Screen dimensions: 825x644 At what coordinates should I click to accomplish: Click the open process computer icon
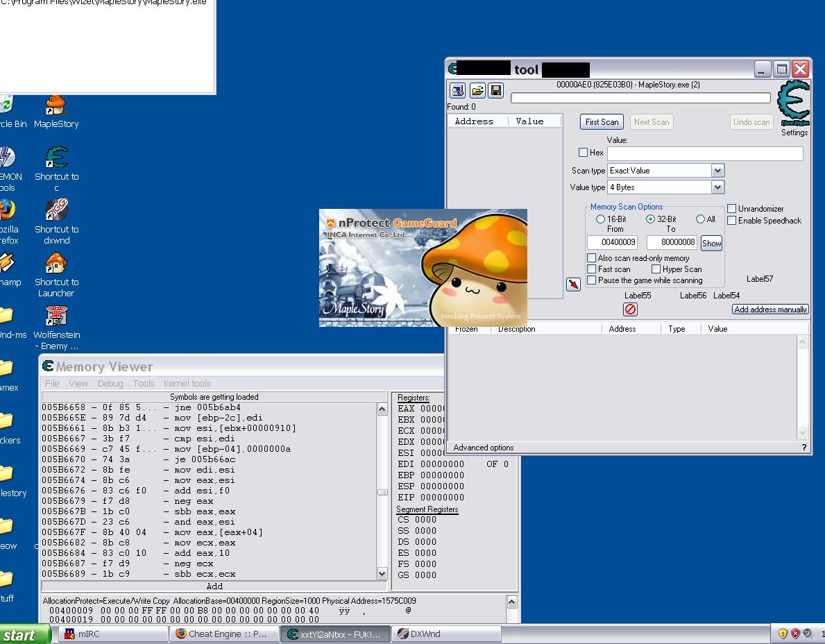(458, 90)
